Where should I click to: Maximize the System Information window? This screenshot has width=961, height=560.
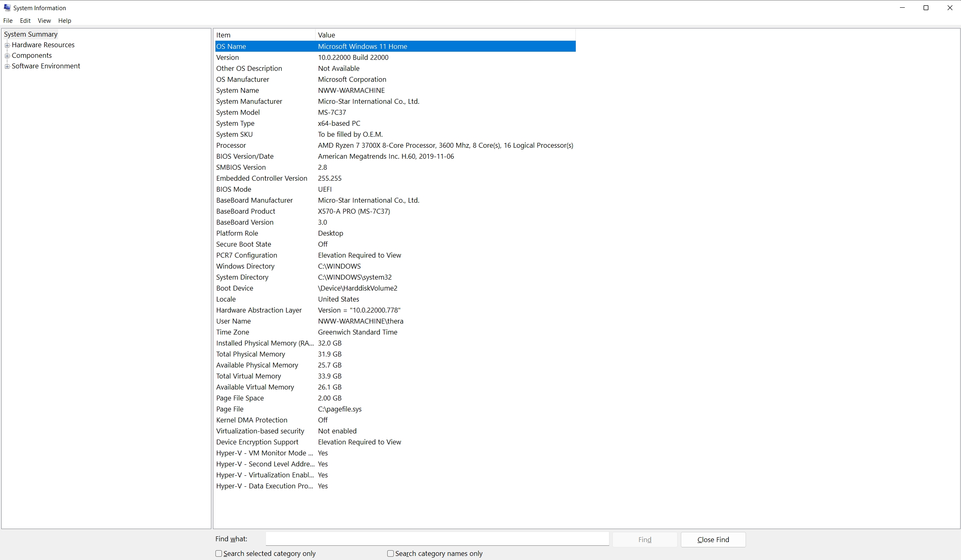pyautogui.click(x=926, y=8)
